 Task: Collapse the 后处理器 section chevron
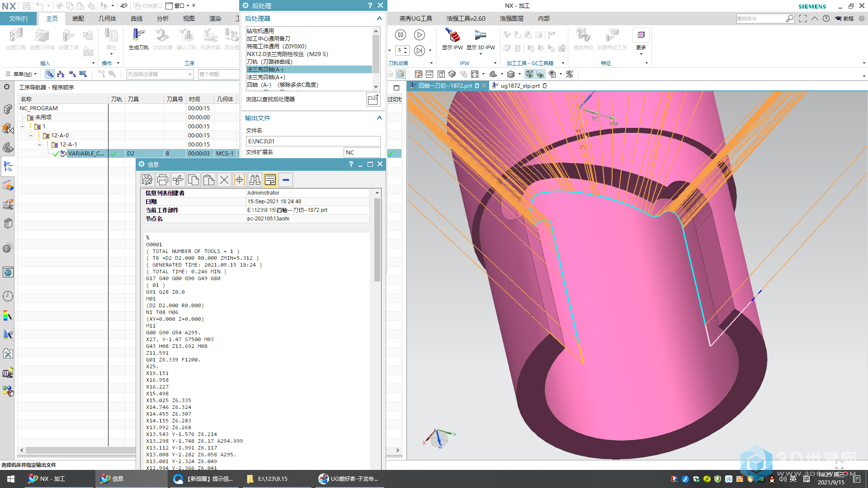click(379, 19)
